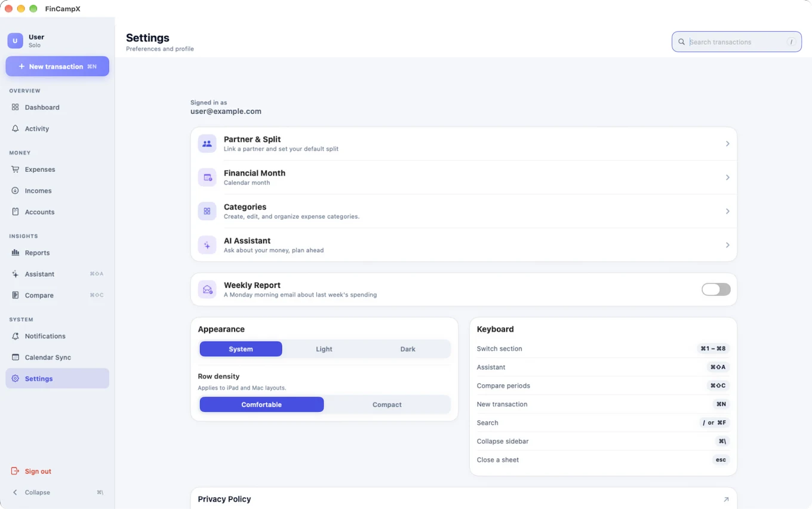Click the Dashboard grid icon in sidebar
Viewport: 812px width, 509px height.
[x=16, y=107]
